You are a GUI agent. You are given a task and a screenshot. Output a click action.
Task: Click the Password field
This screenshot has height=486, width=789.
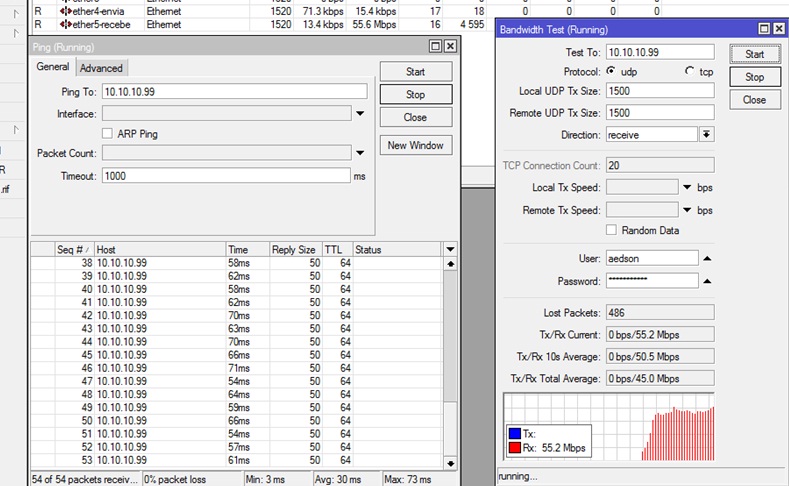(x=652, y=281)
